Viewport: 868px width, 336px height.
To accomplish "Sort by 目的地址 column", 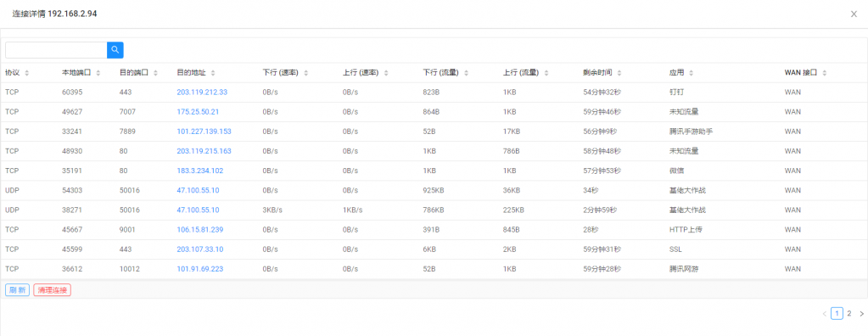I will coord(213,73).
